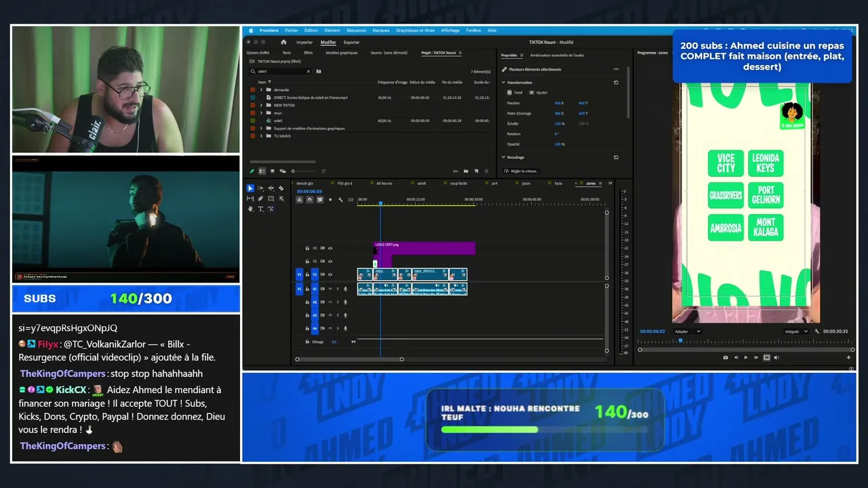The image size is (868, 488).
Task: Expand the NEW TIKTOK bin
Action: [x=261, y=105]
